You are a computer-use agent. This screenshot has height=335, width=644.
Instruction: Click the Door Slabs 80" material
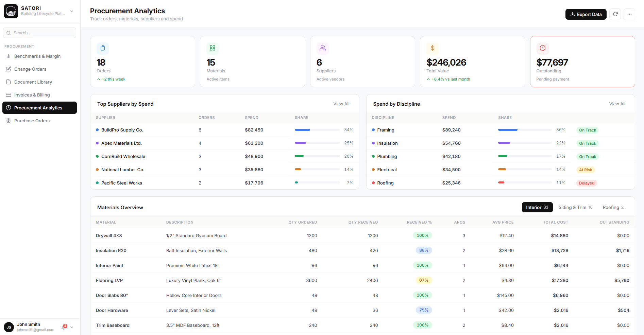(x=112, y=295)
